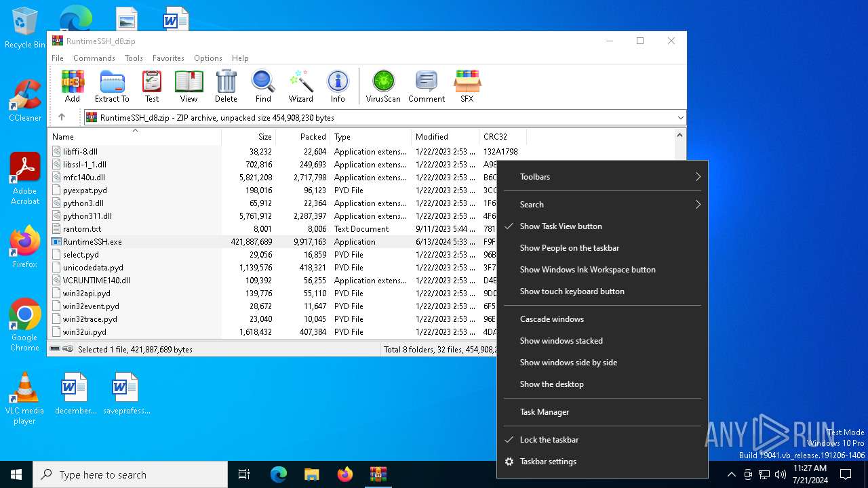
Task: Open Microsoft Edge from the taskbar
Action: 279,474
